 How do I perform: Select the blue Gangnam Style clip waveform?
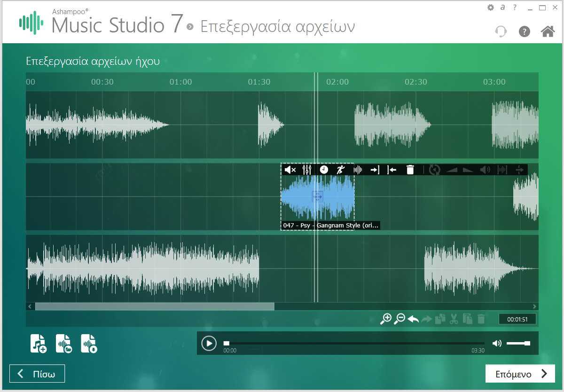(318, 197)
